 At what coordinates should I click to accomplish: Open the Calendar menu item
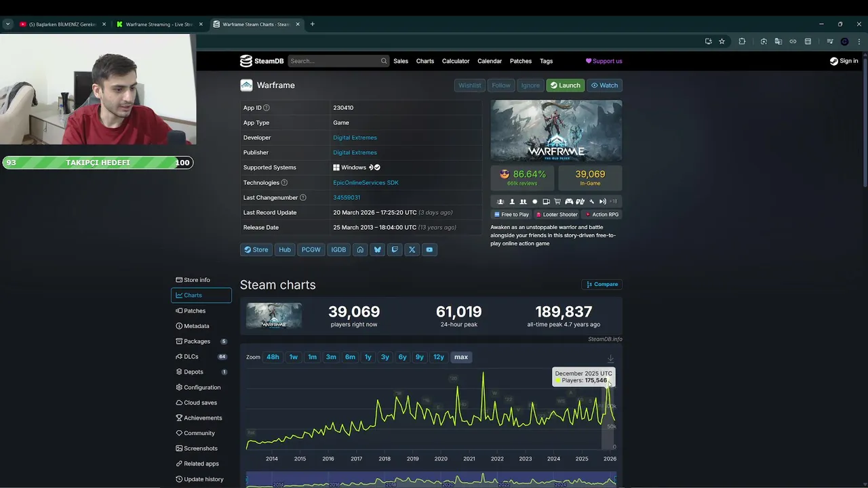pos(490,61)
